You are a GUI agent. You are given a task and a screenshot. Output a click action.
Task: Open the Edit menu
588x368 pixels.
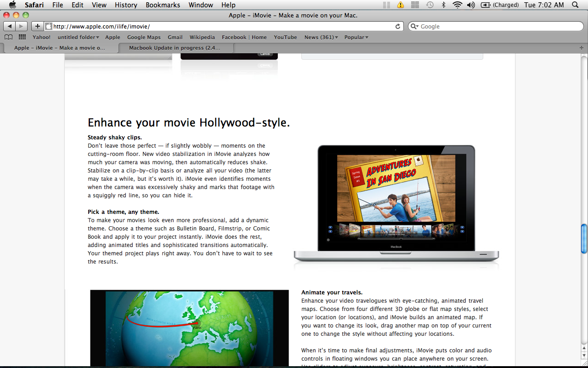[x=78, y=5]
